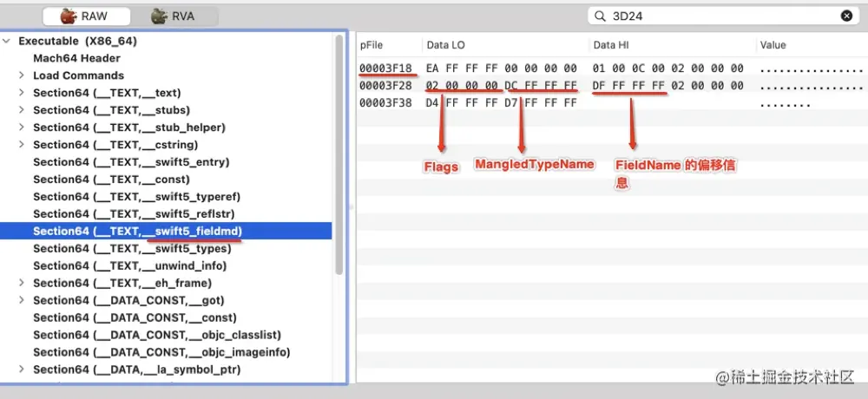Select the Section64 (__TEXT,__text) item
The width and height of the screenshot is (868, 399).
pyautogui.click(x=107, y=93)
